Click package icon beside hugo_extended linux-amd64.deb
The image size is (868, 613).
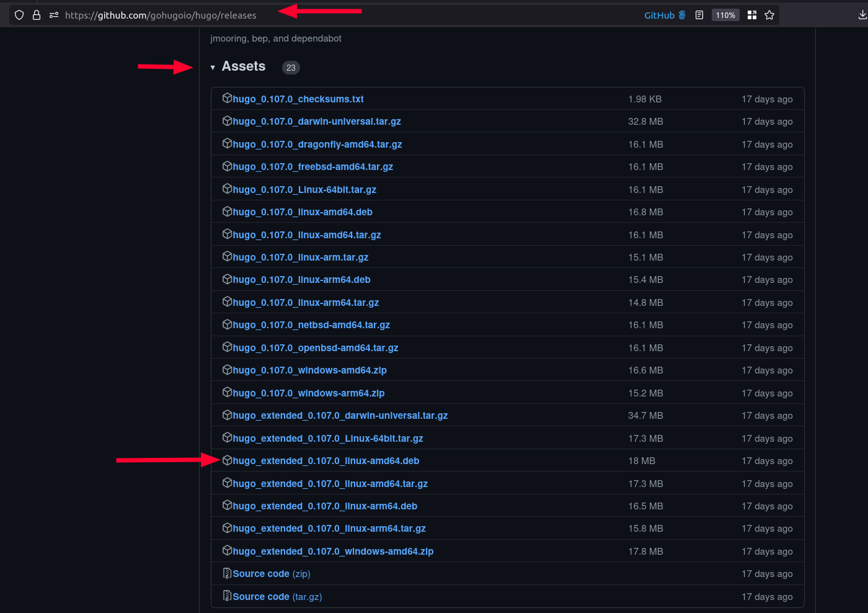227,460
